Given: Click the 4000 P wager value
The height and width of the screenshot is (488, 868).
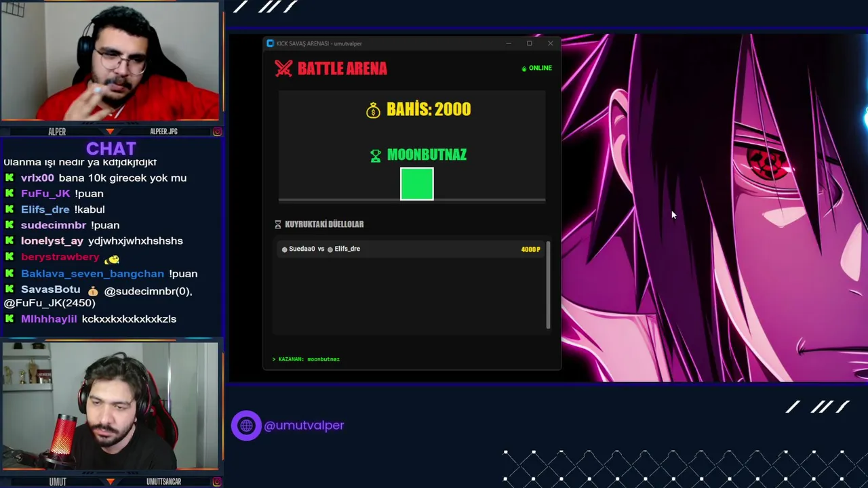Looking at the screenshot, I should click(x=530, y=249).
